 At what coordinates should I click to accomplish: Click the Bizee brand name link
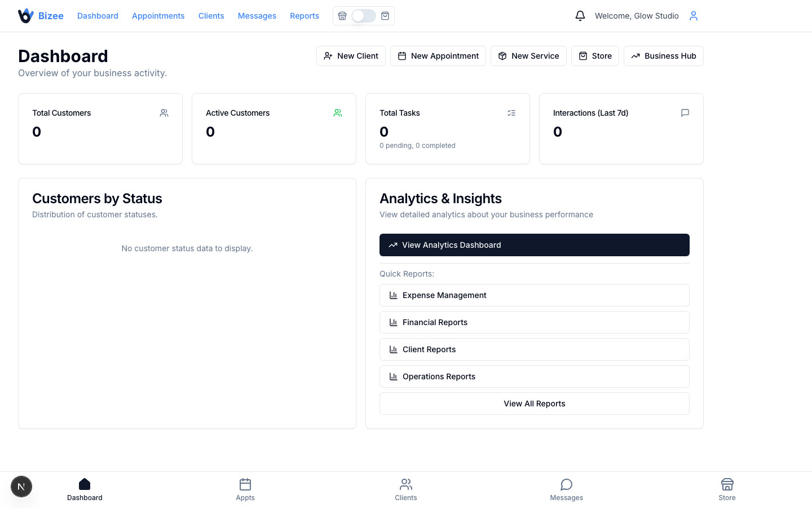(51, 16)
